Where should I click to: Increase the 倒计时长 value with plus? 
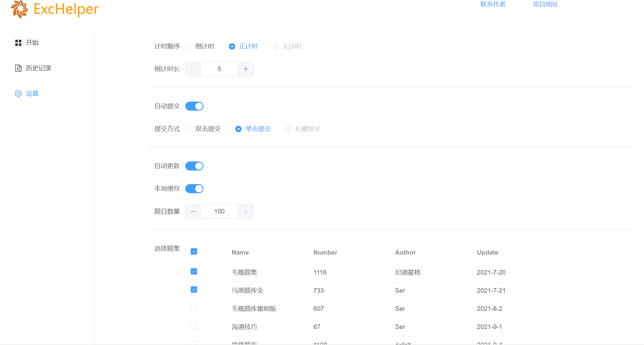point(246,69)
